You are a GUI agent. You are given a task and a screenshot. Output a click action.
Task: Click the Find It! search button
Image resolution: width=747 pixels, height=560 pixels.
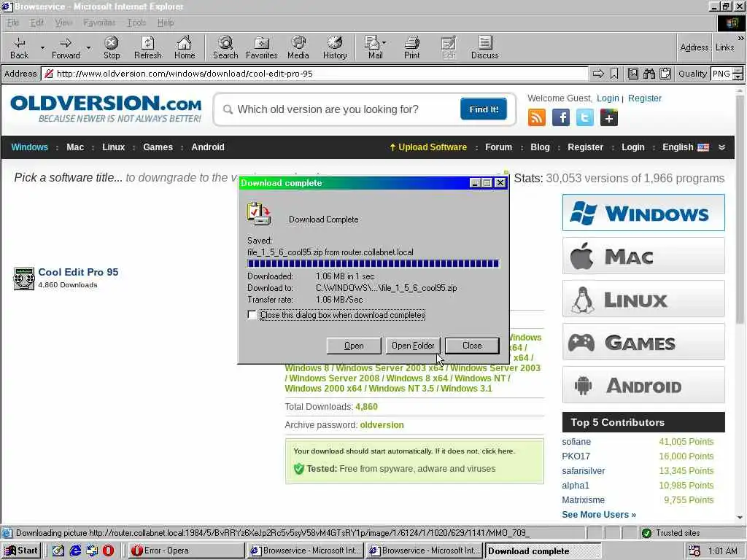click(x=483, y=109)
